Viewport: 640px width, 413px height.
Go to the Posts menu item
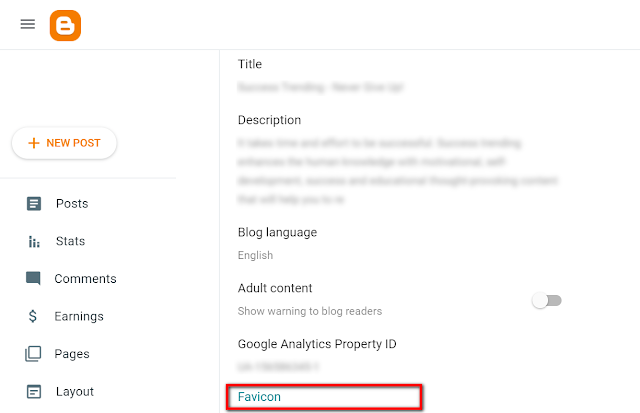[72, 204]
